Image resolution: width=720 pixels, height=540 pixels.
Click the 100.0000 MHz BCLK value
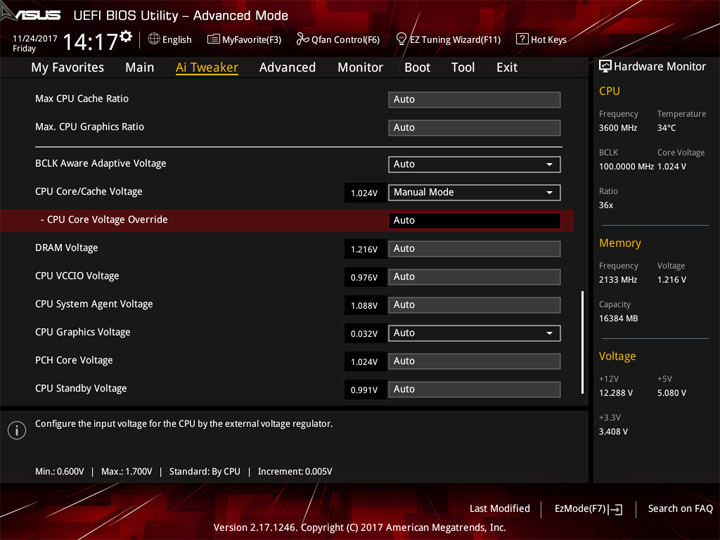(x=626, y=167)
